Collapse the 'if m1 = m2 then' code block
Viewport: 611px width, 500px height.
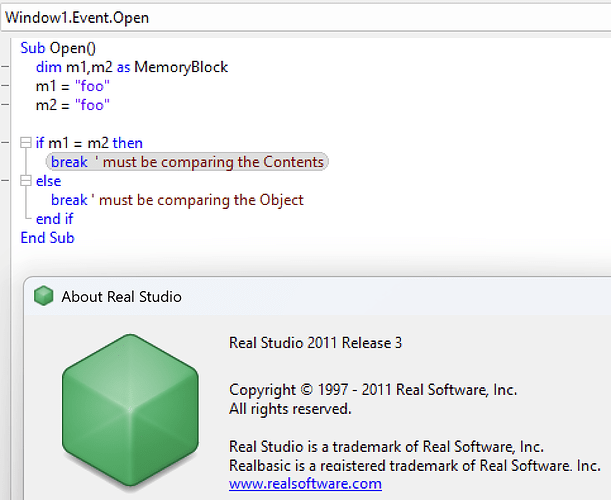[x=26, y=143]
